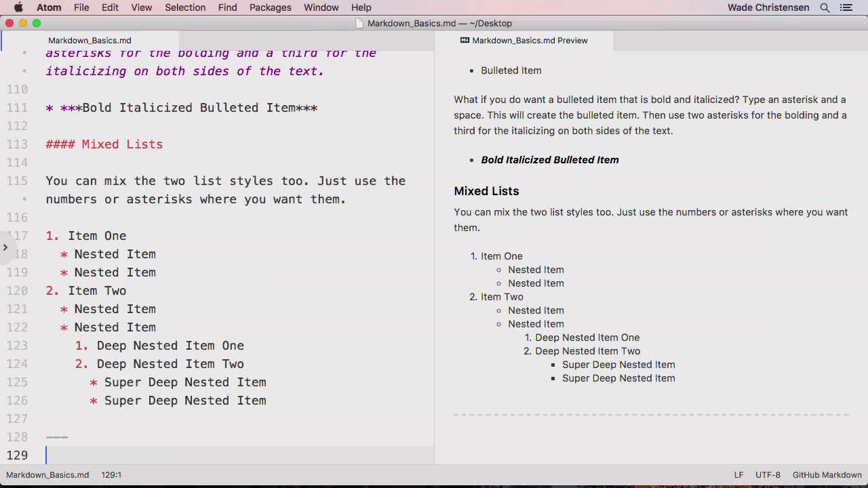
Task: Open line ending selector LF
Action: [x=738, y=475]
